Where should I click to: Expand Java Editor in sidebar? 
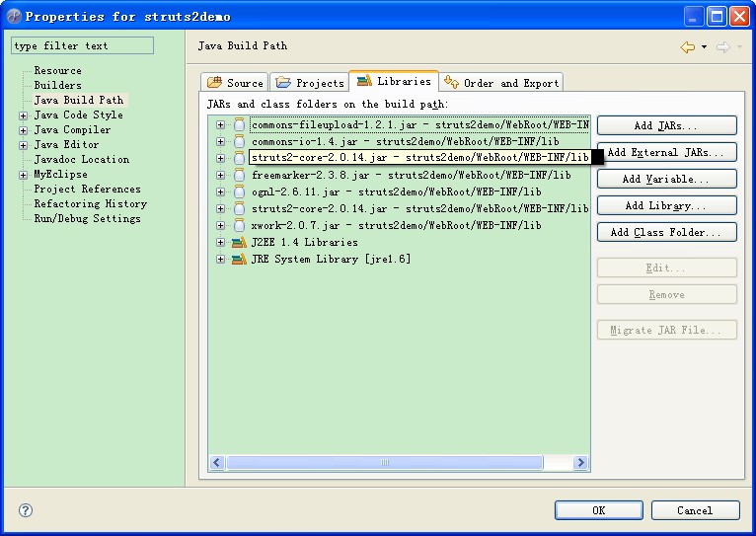(x=23, y=145)
